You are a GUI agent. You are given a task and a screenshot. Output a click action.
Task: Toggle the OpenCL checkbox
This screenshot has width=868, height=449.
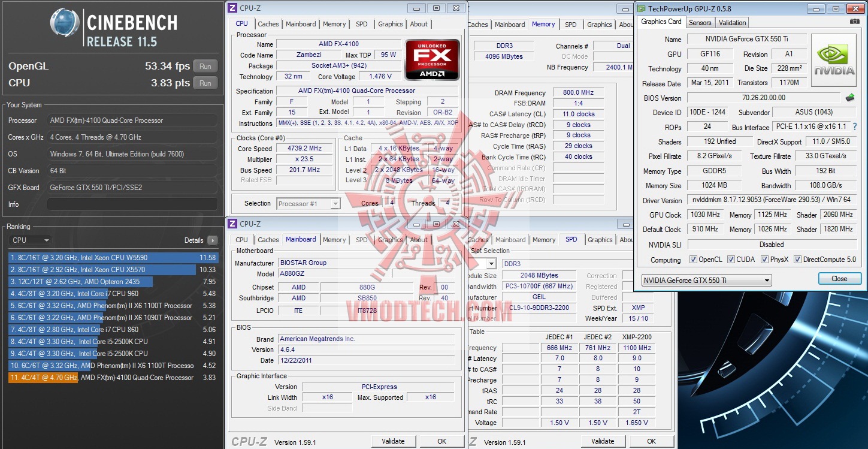[693, 260]
